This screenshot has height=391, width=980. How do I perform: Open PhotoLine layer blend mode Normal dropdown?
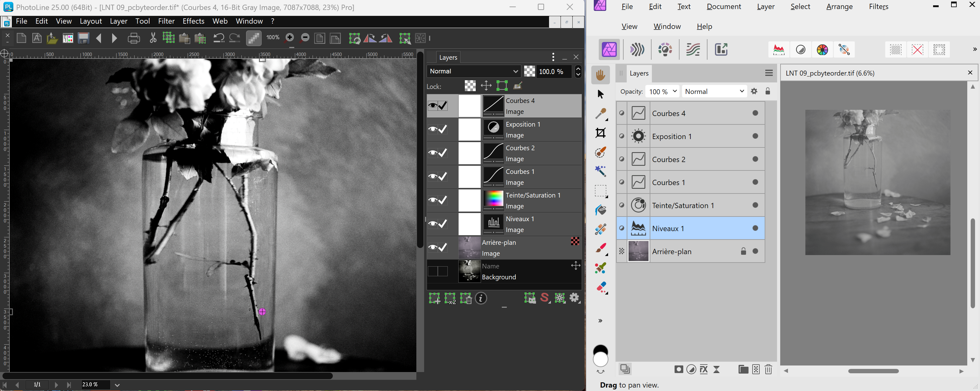[473, 71]
